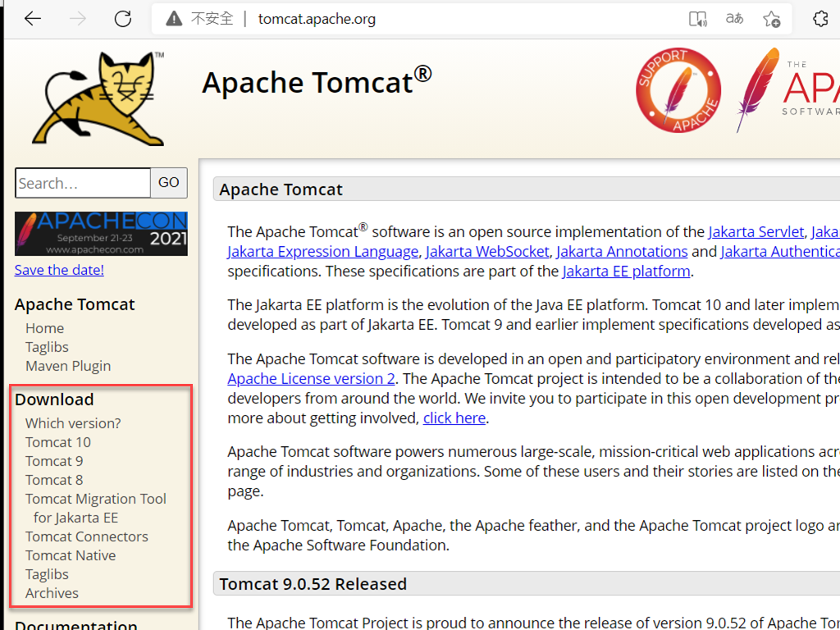The height and width of the screenshot is (630, 840).
Task: Follow the Jakarta Servlet link
Action: [x=756, y=231]
